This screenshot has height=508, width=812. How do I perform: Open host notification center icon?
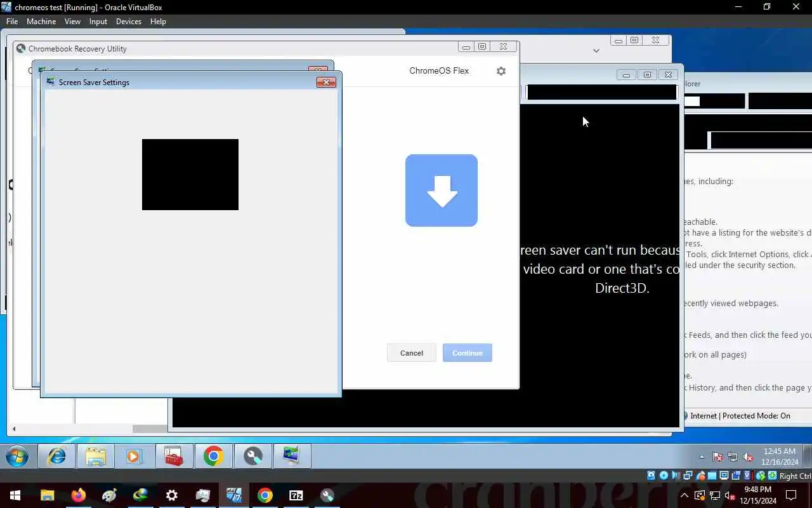pos(791,495)
